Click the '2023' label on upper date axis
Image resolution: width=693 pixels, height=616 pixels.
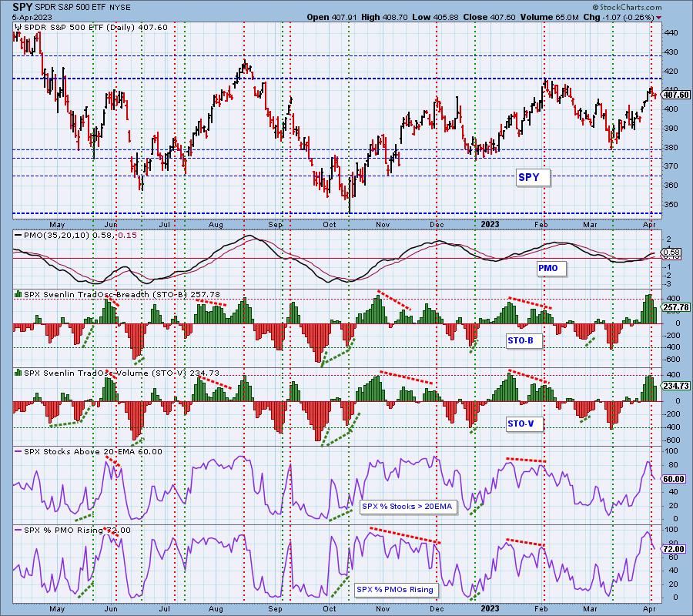tap(490, 225)
